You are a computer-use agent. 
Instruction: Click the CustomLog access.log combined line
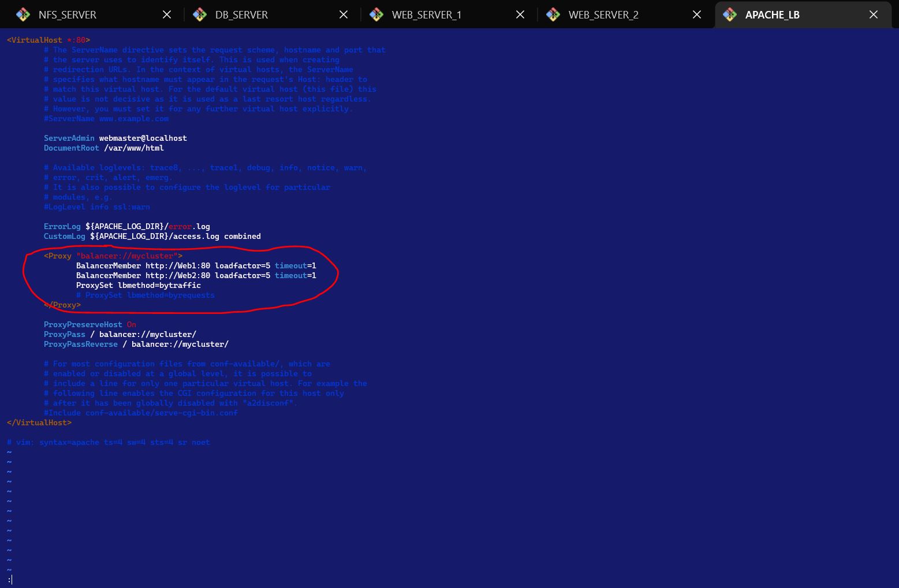click(152, 236)
